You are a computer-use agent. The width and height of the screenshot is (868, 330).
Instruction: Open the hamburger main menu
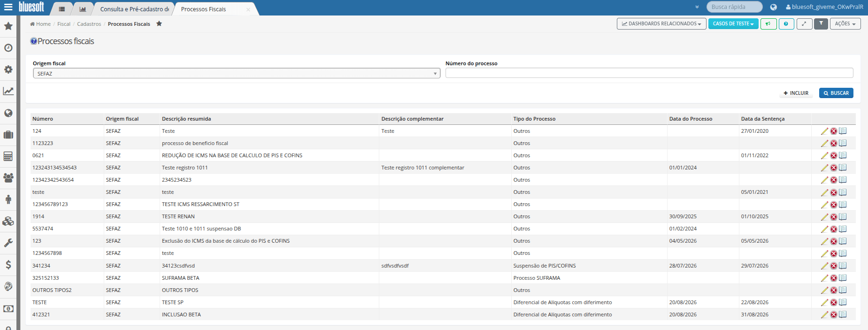8,7
